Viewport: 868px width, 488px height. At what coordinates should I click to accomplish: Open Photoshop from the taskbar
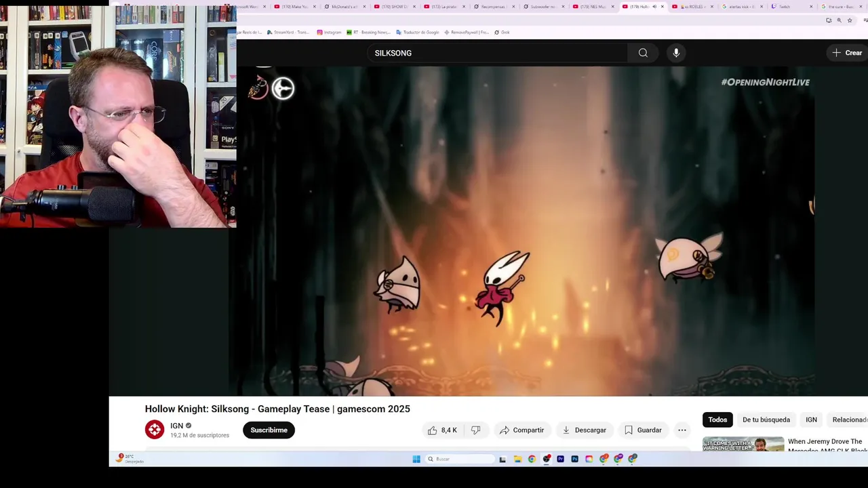574,459
